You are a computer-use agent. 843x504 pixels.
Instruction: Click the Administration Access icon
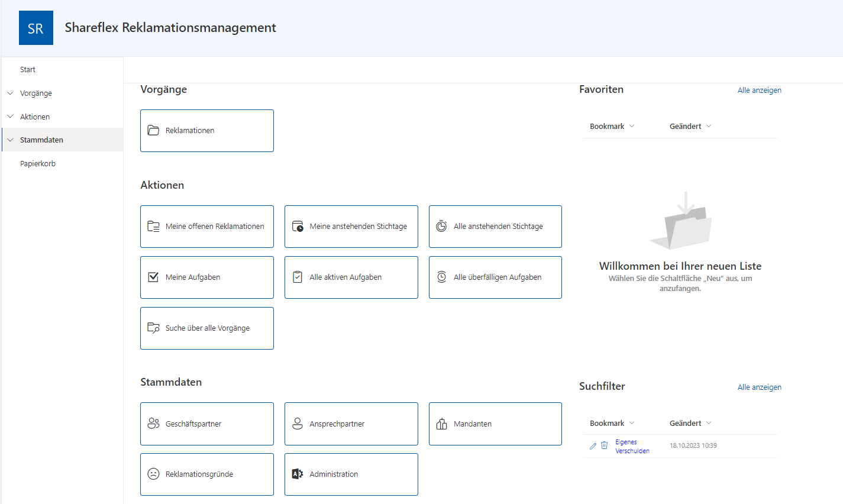(298, 474)
